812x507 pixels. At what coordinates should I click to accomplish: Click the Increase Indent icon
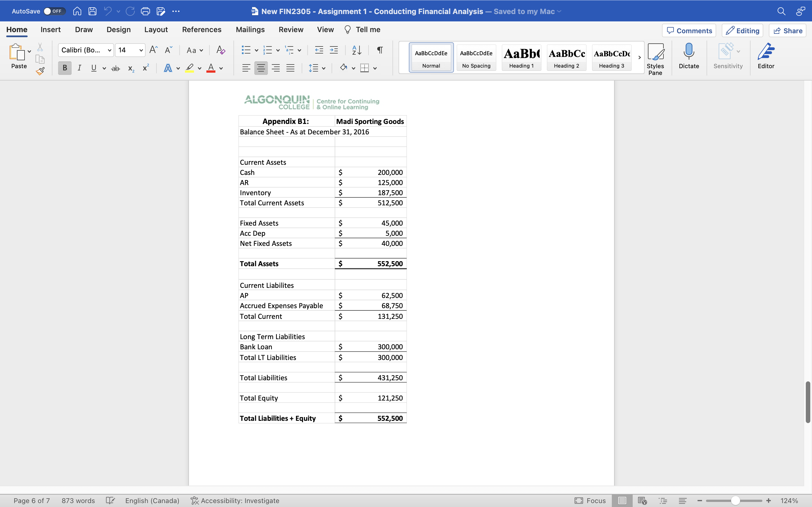point(334,50)
